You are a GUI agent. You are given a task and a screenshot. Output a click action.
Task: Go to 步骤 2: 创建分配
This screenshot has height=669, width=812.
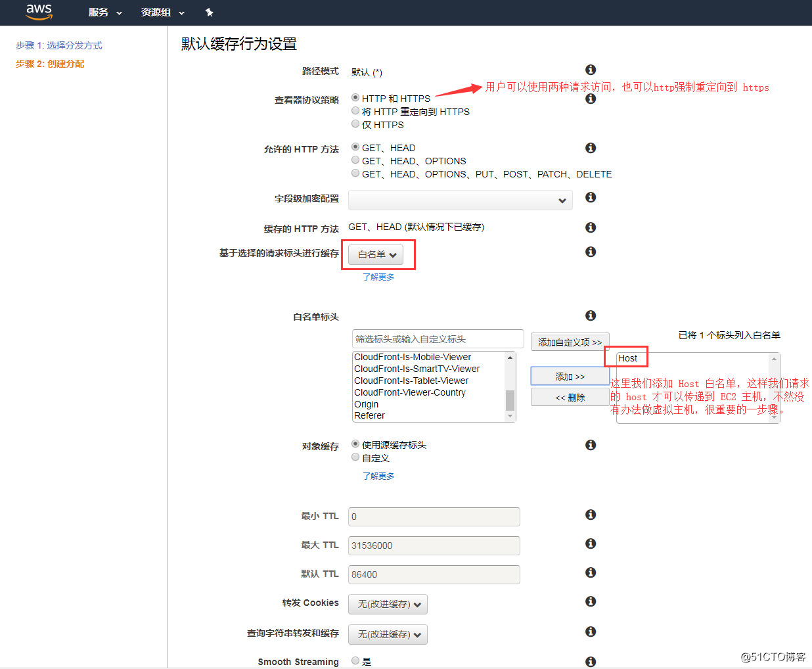[50, 64]
